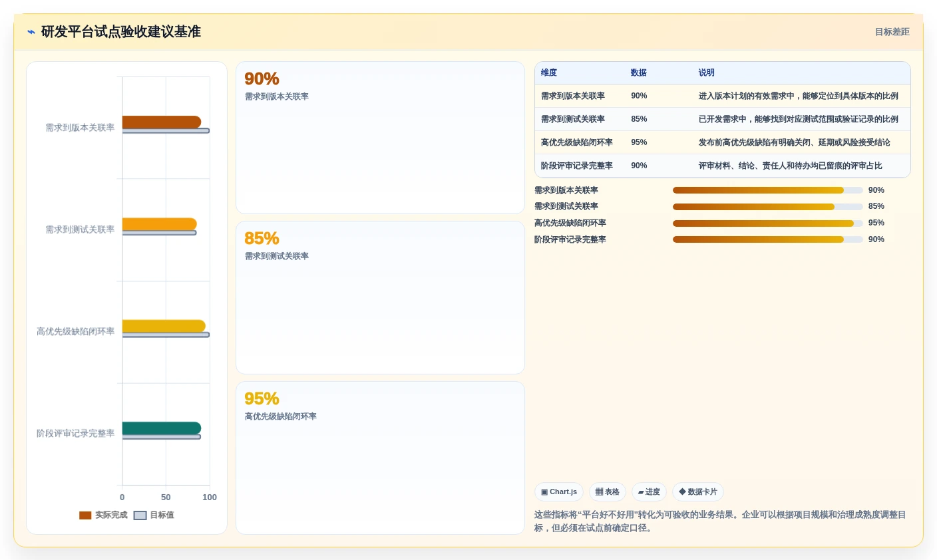937x560 pixels.
Task: Click the 阶段评审记录完整率 progress bar
Action: pyautogui.click(x=768, y=239)
